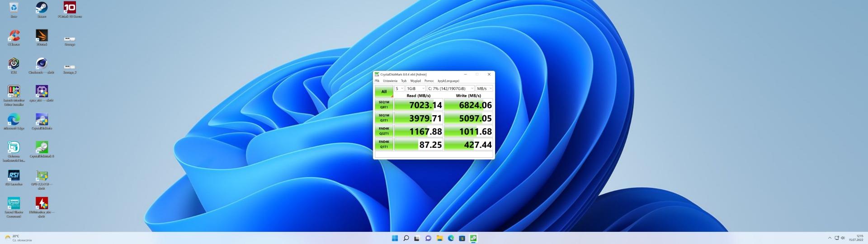Open the Ustawienia menu
Image resolution: width=868 pixels, height=244 pixels.
point(390,81)
